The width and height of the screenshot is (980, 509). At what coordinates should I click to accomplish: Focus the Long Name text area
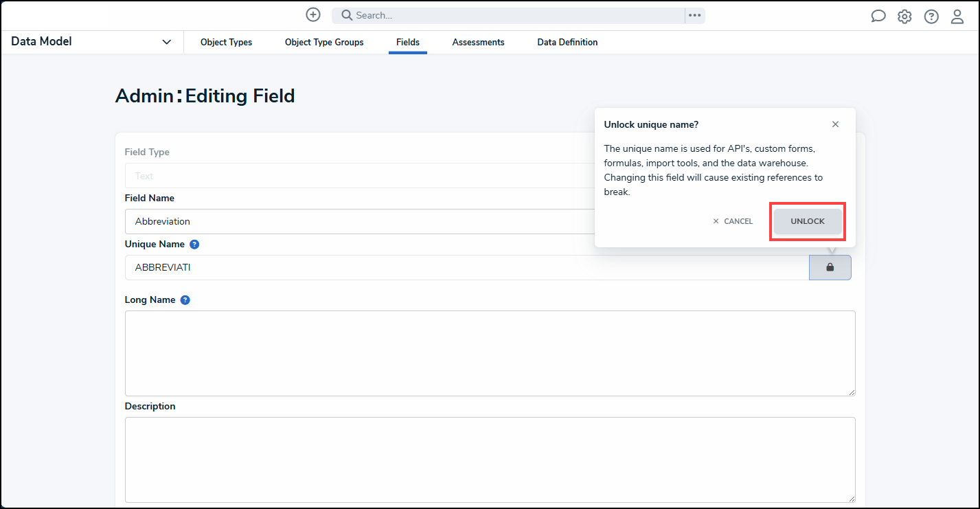point(490,353)
